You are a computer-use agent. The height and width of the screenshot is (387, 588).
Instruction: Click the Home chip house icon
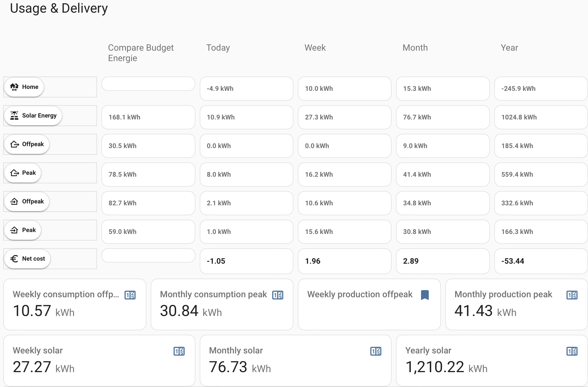(x=14, y=87)
